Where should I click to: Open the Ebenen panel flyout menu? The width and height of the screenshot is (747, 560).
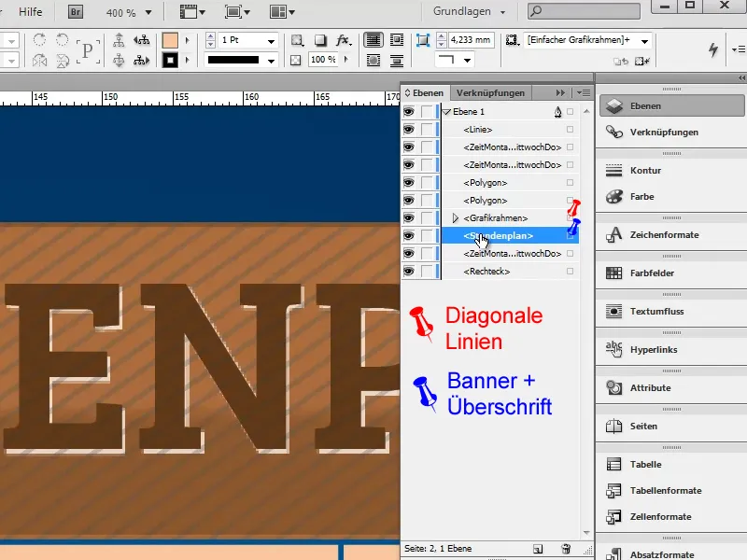point(584,92)
